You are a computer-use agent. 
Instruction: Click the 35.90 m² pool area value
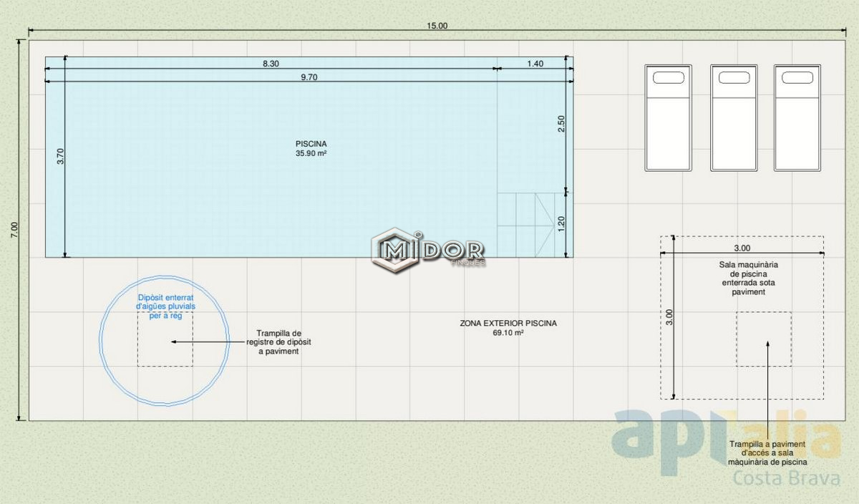[311, 153]
